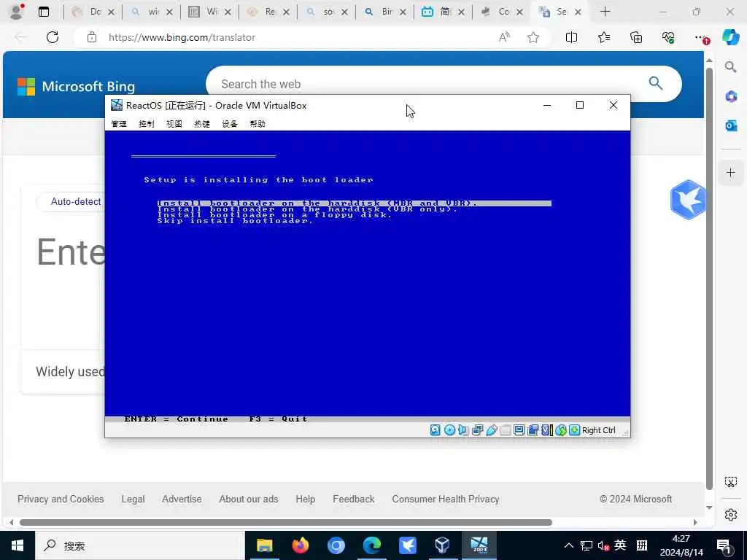Click the audio speaker icon in VirtualBox status bar

tap(463, 430)
